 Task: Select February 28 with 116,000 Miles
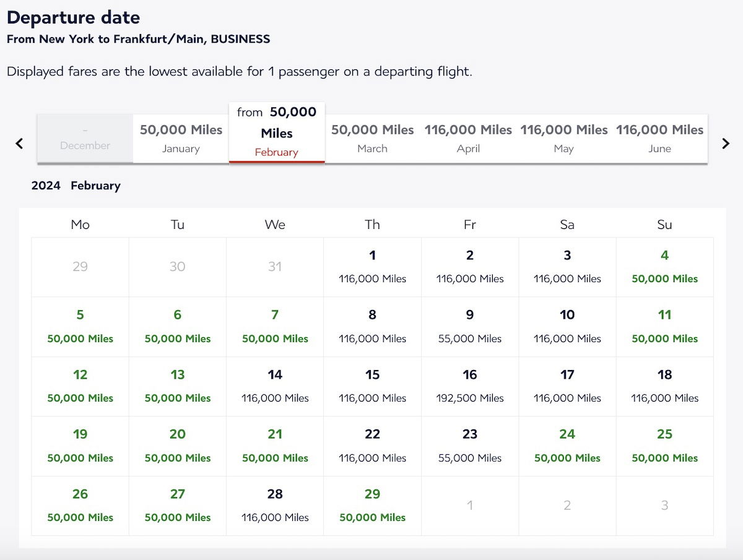coord(275,505)
